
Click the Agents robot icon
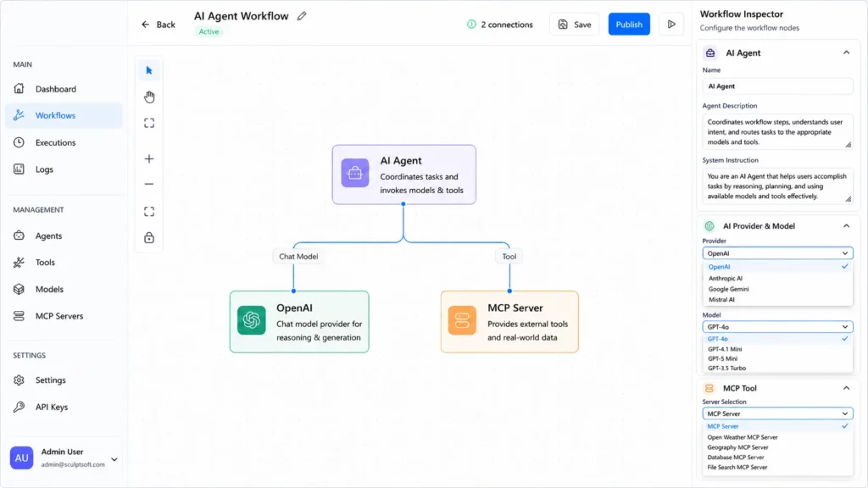[19, 236]
